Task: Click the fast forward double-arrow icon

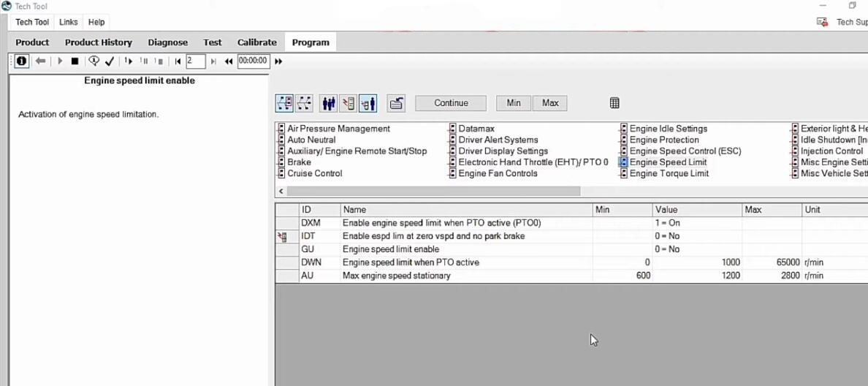Action: click(278, 61)
